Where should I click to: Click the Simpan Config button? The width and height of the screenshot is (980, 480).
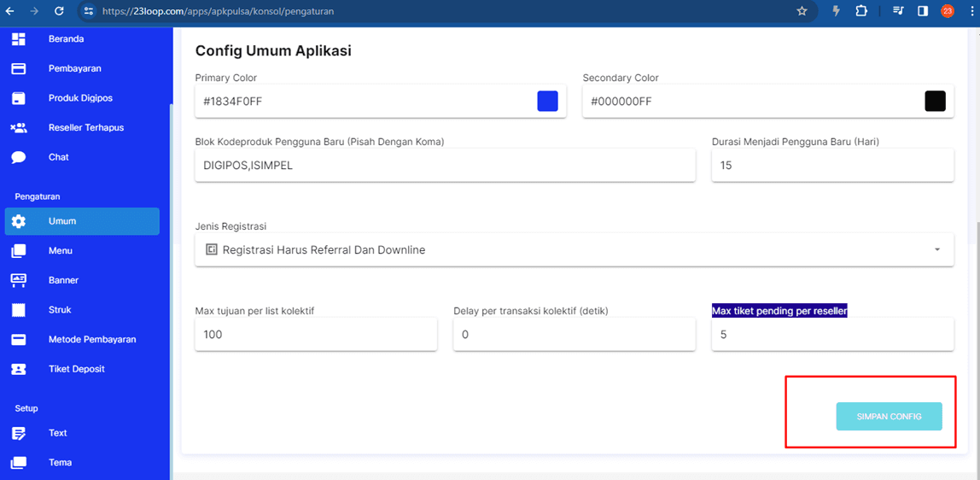point(889,417)
